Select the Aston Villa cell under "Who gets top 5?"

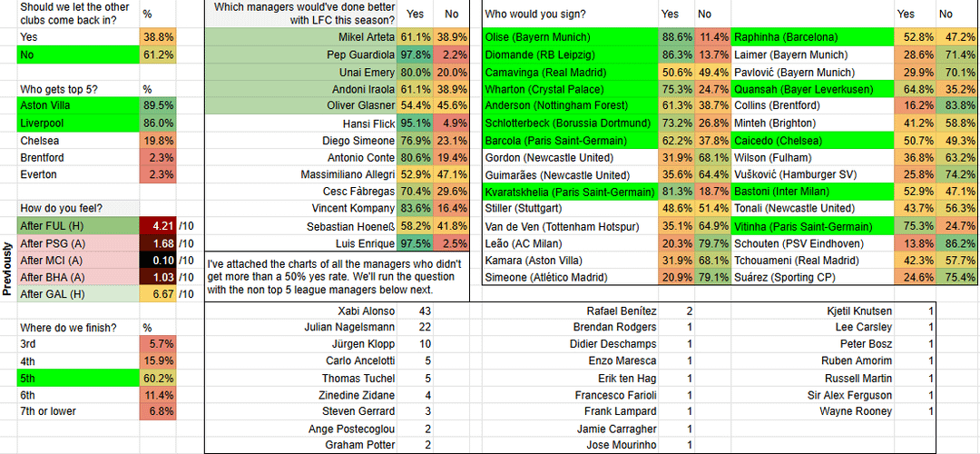coord(77,105)
